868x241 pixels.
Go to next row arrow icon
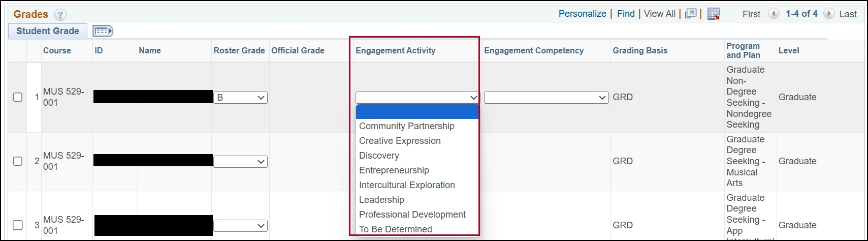click(828, 14)
